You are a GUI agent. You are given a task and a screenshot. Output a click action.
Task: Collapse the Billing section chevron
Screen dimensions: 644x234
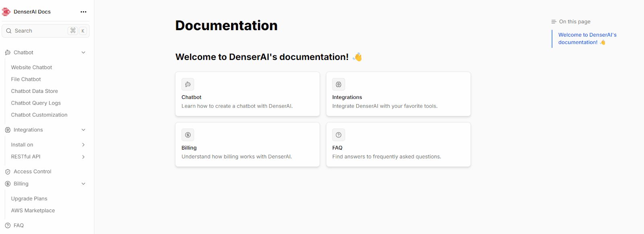click(83, 184)
